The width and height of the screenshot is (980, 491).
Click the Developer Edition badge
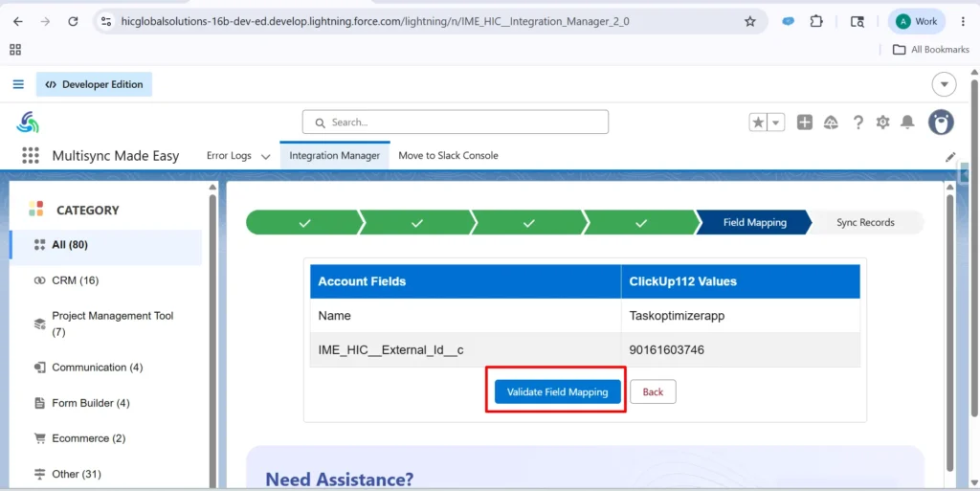(94, 84)
